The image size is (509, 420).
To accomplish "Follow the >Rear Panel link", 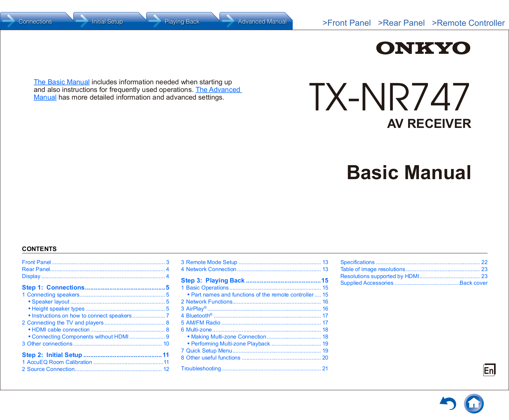I will [x=401, y=23].
